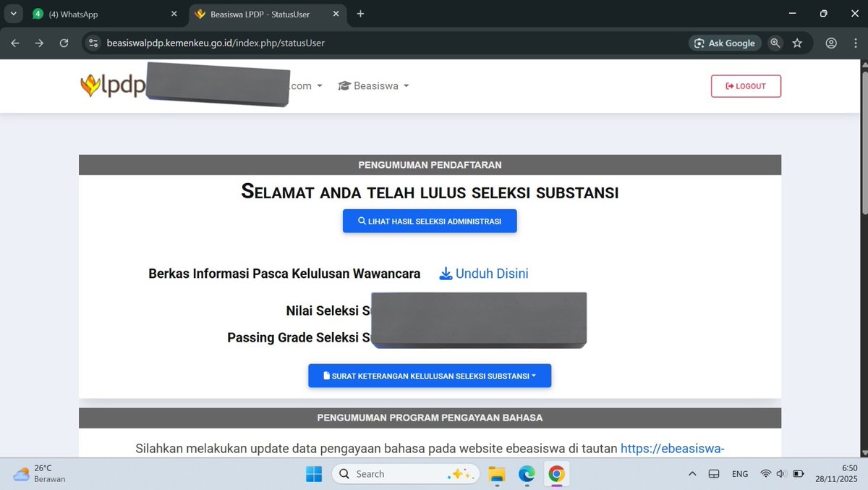Open the tab search dropdown arrow
Image resolution: width=868 pixels, height=490 pixels.
click(13, 14)
